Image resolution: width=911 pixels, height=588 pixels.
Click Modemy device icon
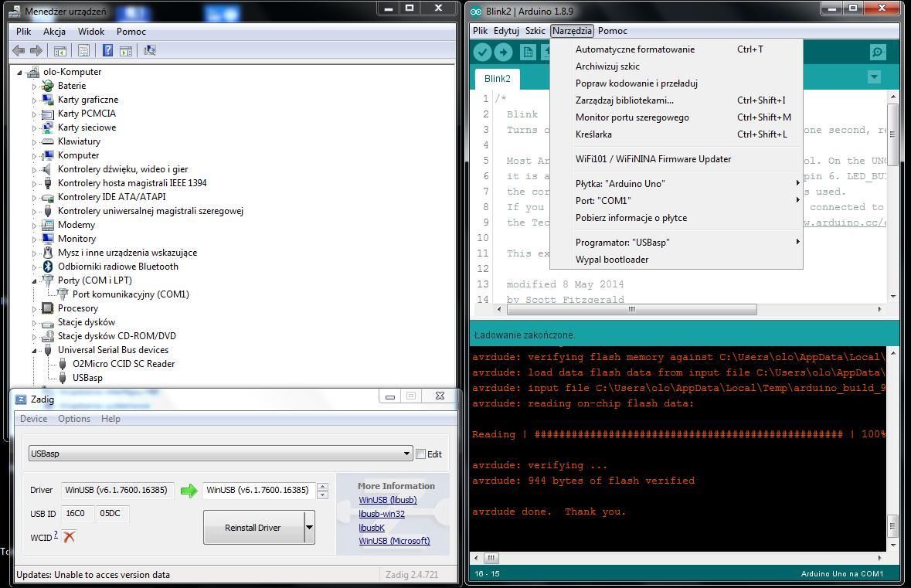pos(48,225)
